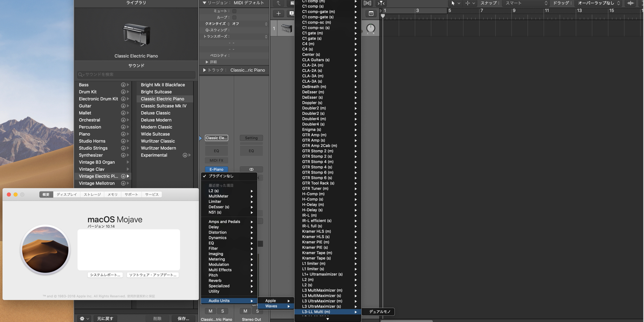This screenshot has width=644, height=322.
Task: Open the drag mode dropdown
Action: pos(599,3)
